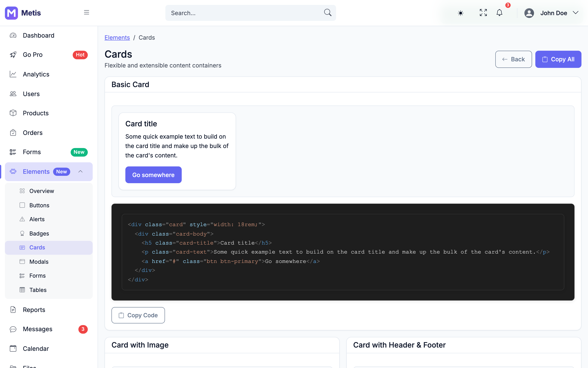The image size is (588, 368).
Task: Open Dashboard in sidebar
Action: click(49, 36)
